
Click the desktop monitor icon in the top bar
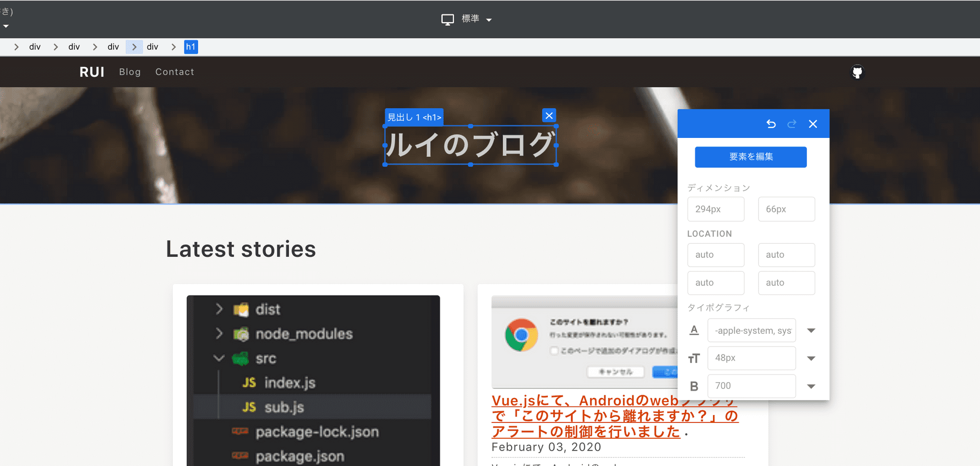[447, 20]
